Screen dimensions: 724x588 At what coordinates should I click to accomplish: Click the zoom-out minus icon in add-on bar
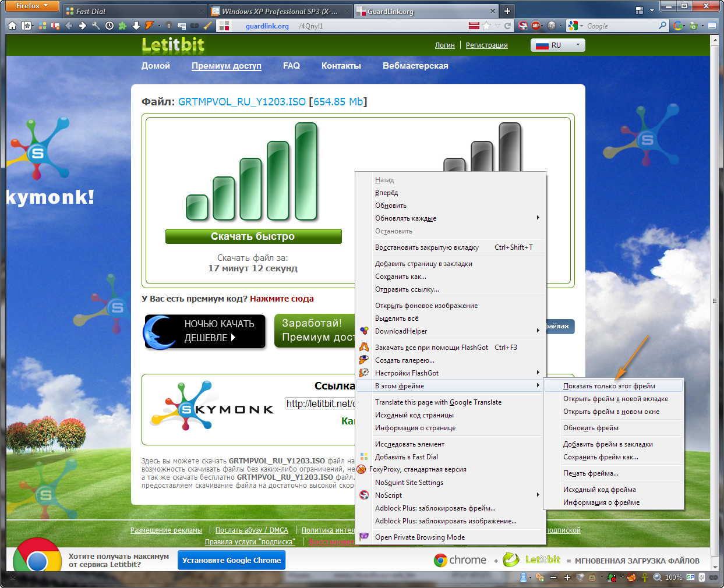(x=553, y=578)
